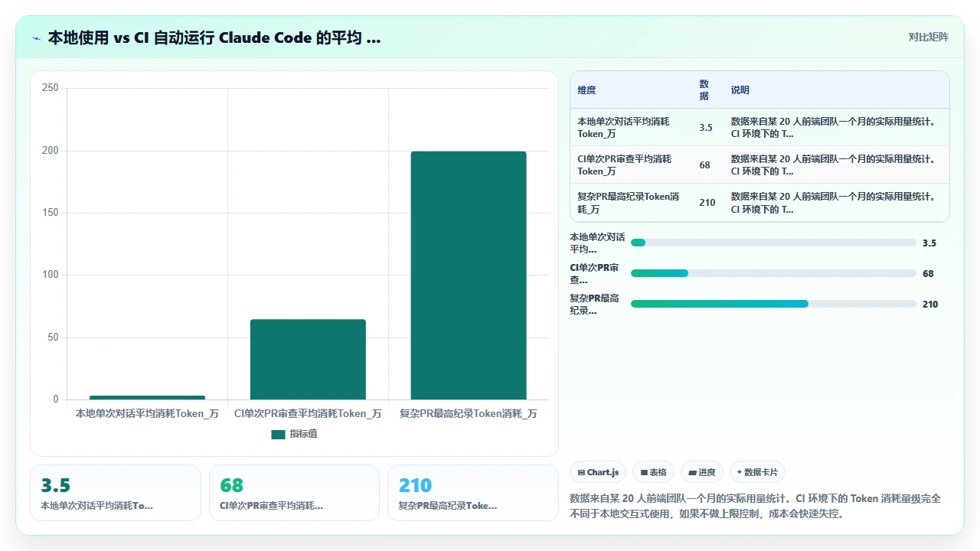Image resolution: width=980 pixels, height=551 pixels.
Task: Click the 210 value in table
Action: [x=707, y=202]
